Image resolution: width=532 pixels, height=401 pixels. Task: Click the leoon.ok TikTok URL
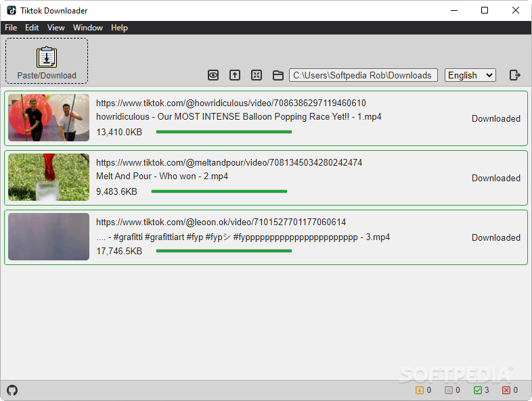pos(221,222)
